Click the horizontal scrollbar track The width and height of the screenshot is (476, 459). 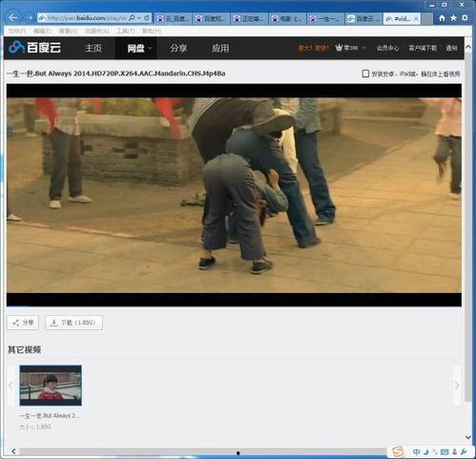pyautogui.click(x=202, y=451)
